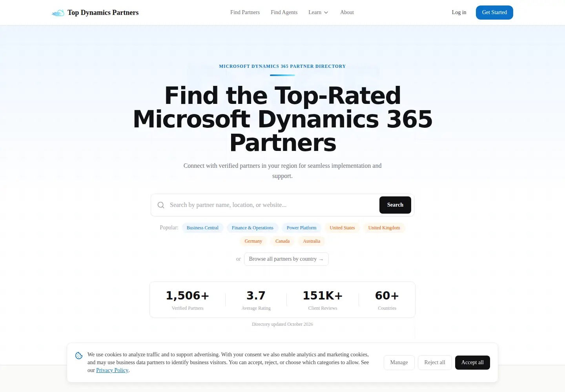Viewport: 565px width, 392px height.
Task: Expand the Learn dropdown menu
Action: [318, 13]
